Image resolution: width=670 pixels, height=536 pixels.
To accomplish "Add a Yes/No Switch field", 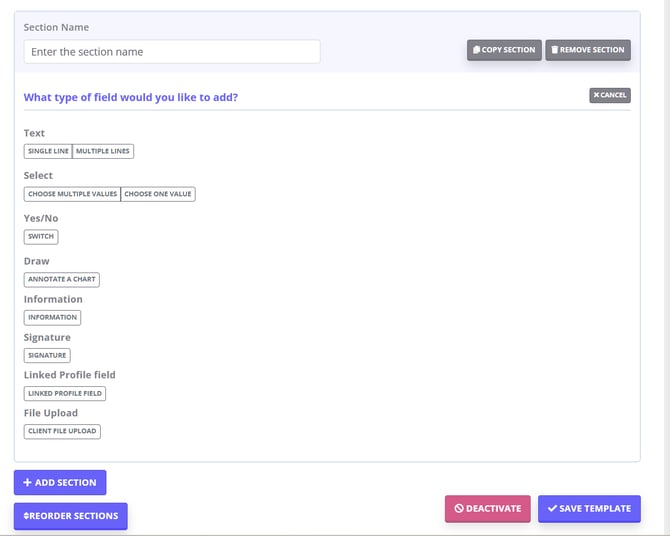I will coord(41,237).
